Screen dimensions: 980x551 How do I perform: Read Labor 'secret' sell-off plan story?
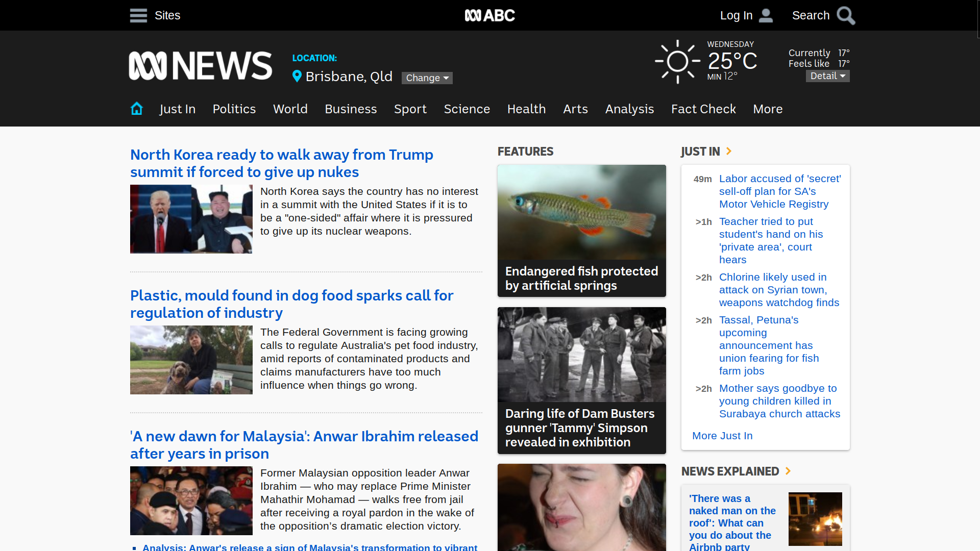[779, 191]
